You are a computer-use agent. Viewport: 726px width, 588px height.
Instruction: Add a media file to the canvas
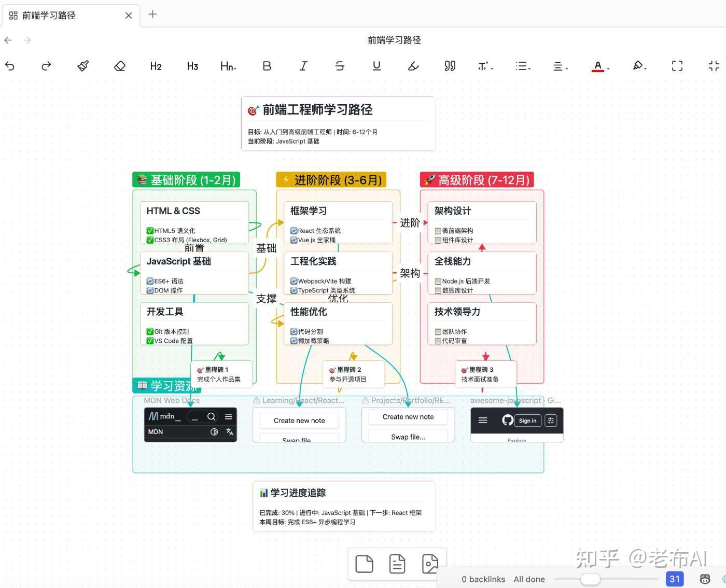click(x=430, y=564)
